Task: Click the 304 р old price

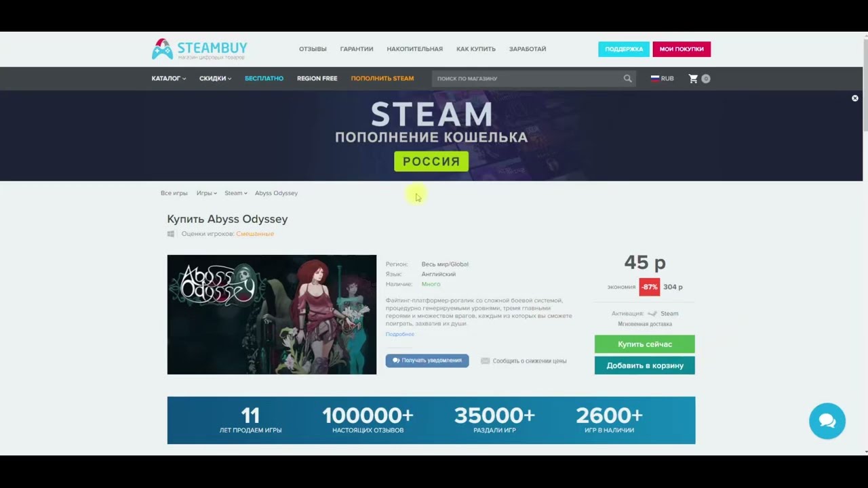Action: (x=673, y=287)
